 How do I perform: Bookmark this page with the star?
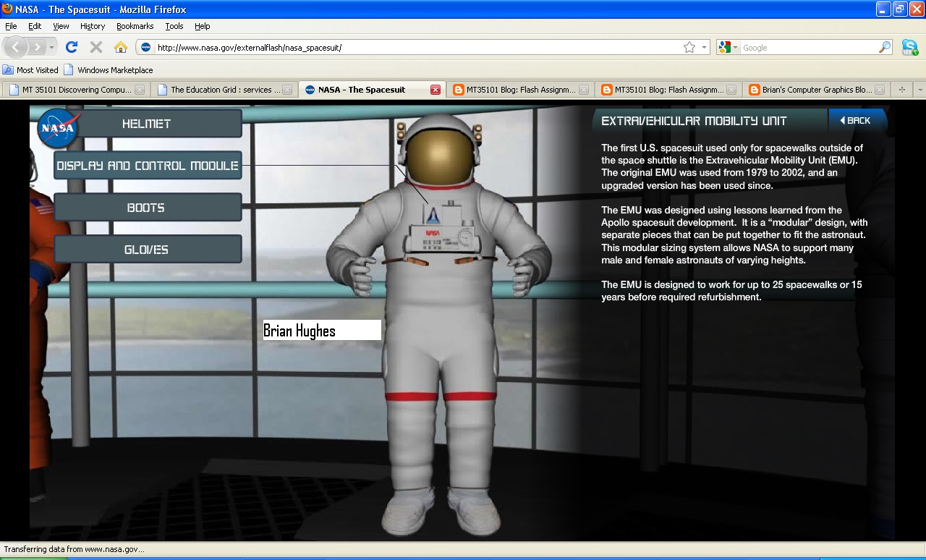689,47
